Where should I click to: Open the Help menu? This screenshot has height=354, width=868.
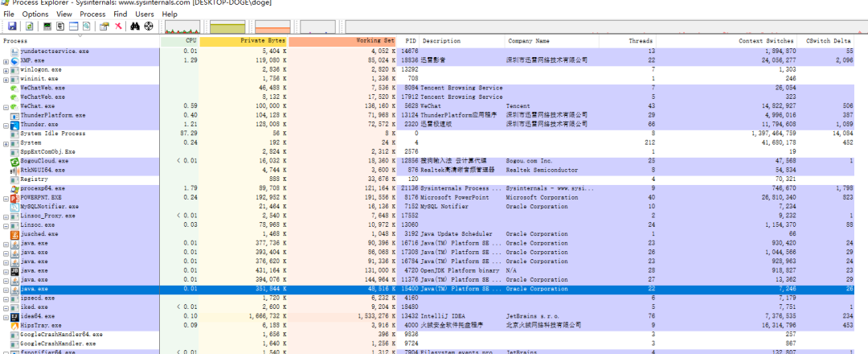170,14
